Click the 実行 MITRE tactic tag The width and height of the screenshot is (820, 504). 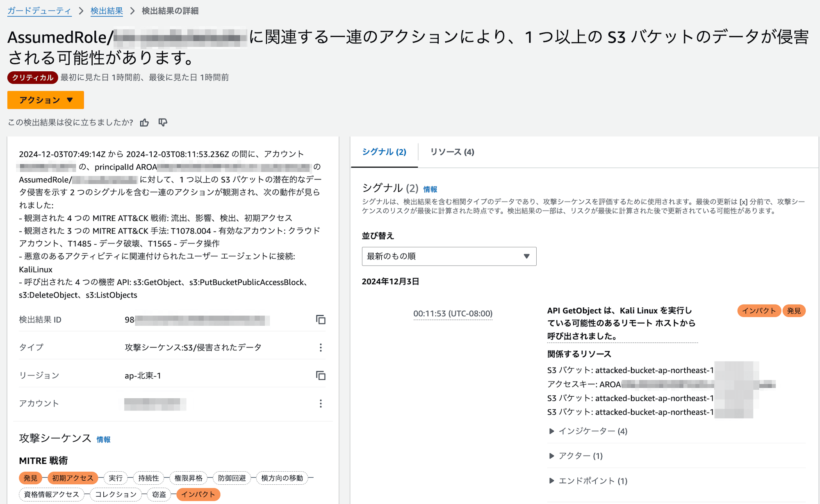[x=116, y=478]
